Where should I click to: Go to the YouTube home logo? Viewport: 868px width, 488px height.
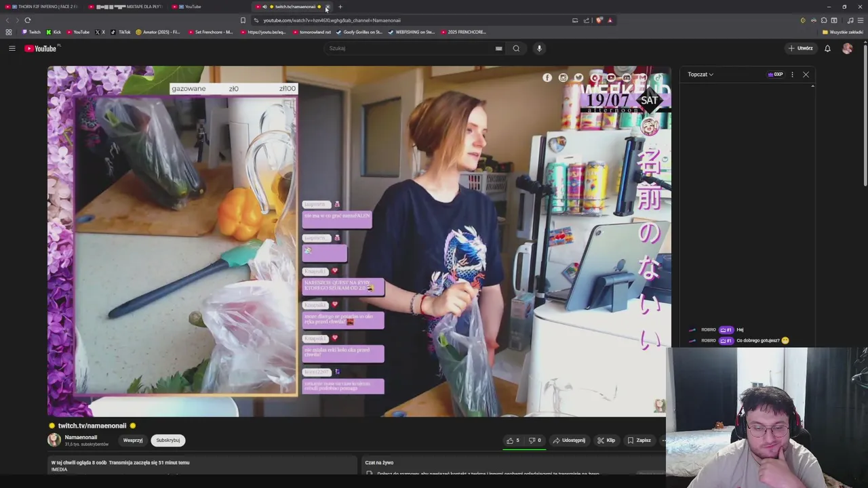41,48
